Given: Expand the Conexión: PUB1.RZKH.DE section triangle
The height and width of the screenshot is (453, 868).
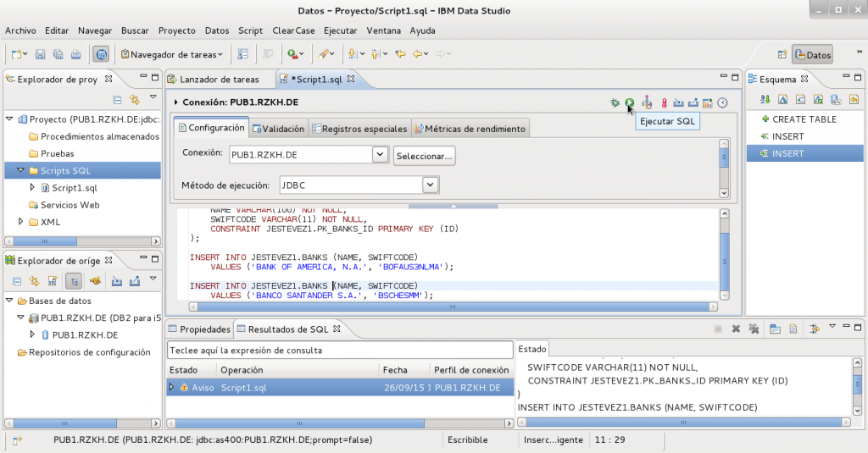Looking at the screenshot, I should 175,102.
